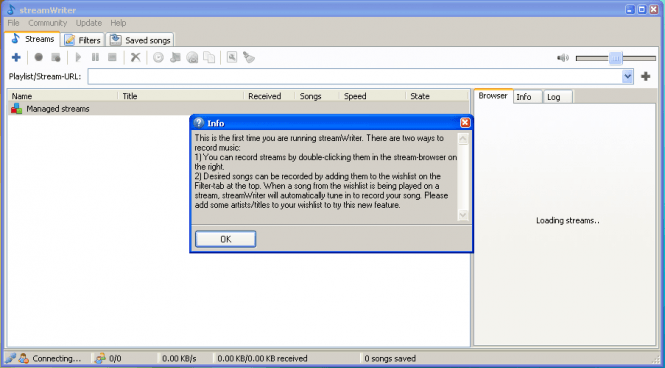Click the people icon beside Connecting

tap(24, 359)
